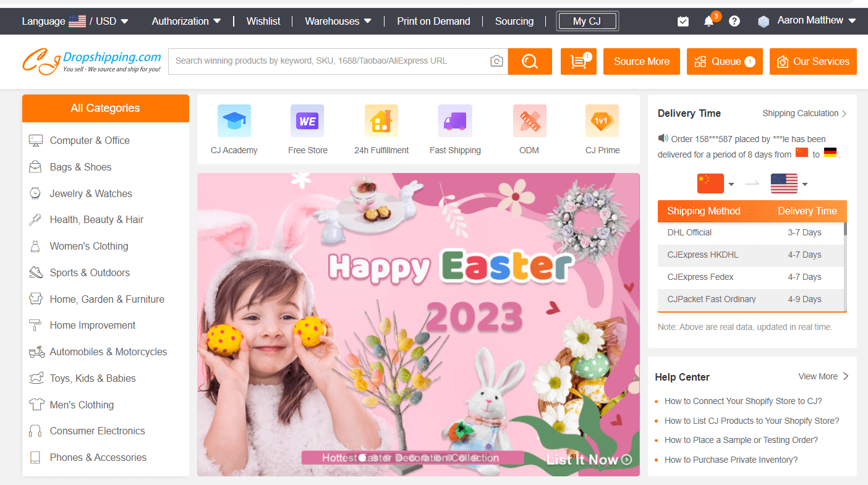Expand the Authorization menu
868x485 pixels.
pyautogui.click(x=187, y=21)
